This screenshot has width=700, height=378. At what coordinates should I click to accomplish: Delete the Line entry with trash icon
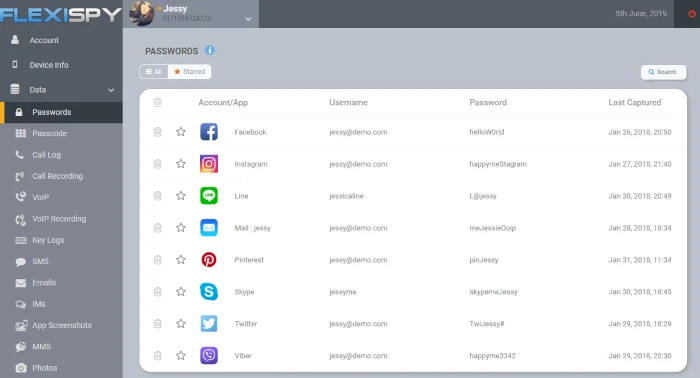[x=158, y=196]
